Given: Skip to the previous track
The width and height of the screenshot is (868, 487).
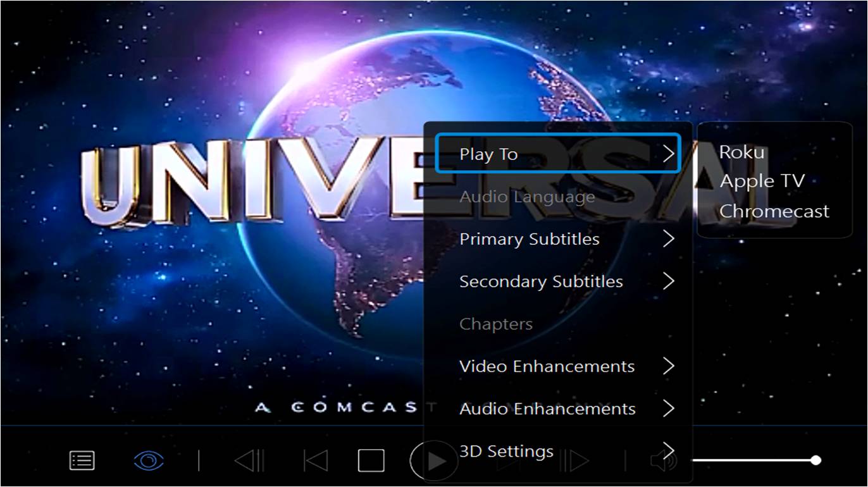Looking at the screenshot, I should click(x=316, y=460).
